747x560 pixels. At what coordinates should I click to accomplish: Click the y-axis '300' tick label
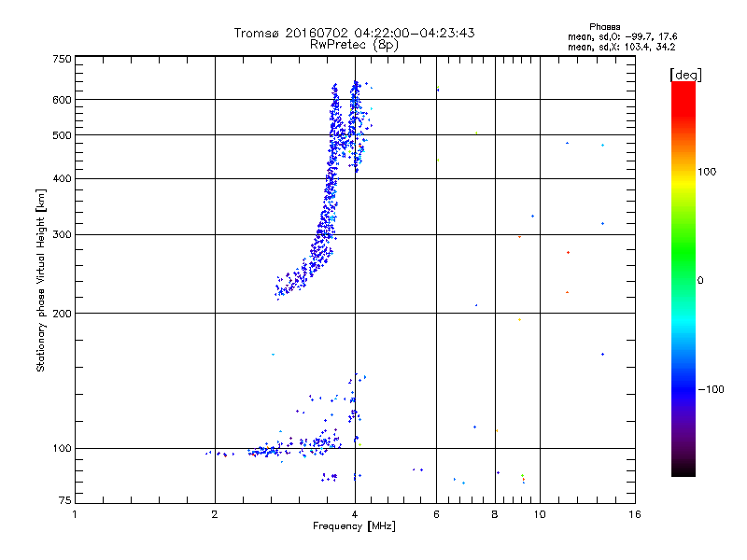[x=62, y=235]
